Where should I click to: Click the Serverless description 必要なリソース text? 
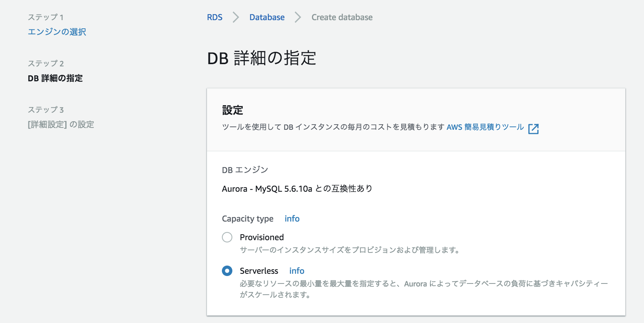424,289
